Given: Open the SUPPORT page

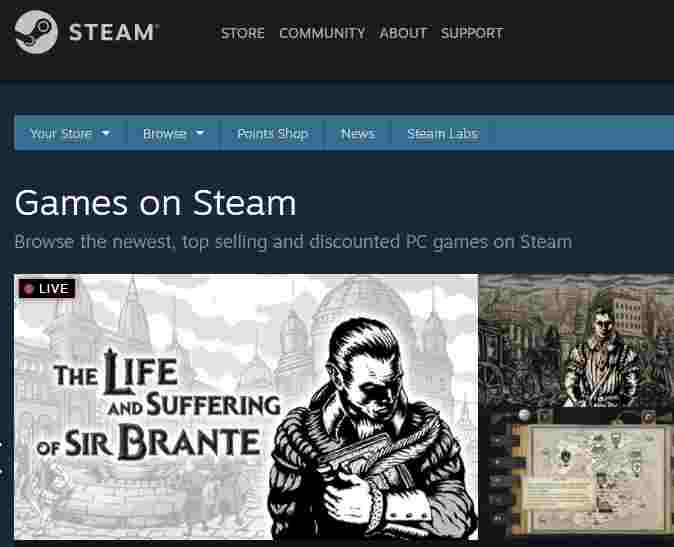Looking at the screenshot, I should pos(472,33).
